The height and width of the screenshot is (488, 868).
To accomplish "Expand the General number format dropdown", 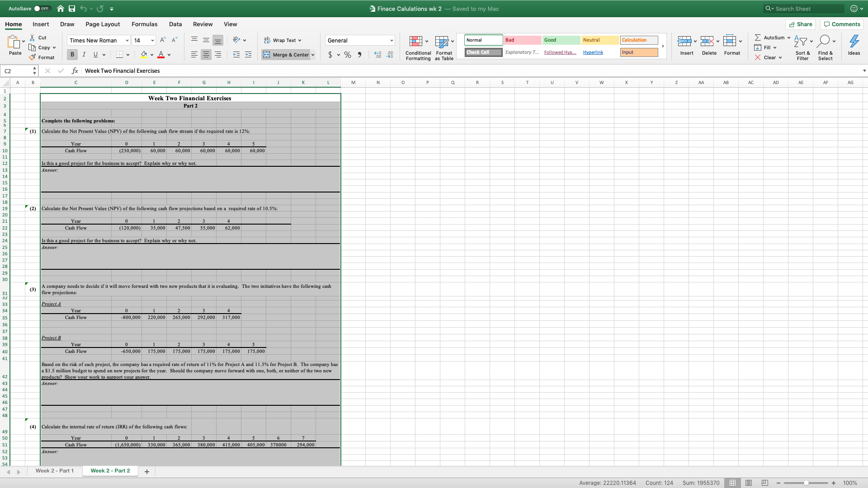I will pyautogui.click(x=392, y=40).
